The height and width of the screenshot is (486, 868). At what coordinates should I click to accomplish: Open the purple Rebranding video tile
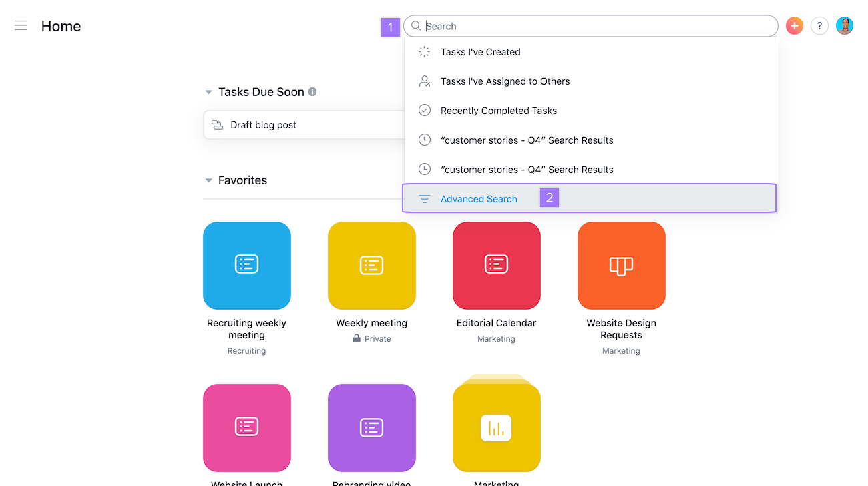point(372,428)
